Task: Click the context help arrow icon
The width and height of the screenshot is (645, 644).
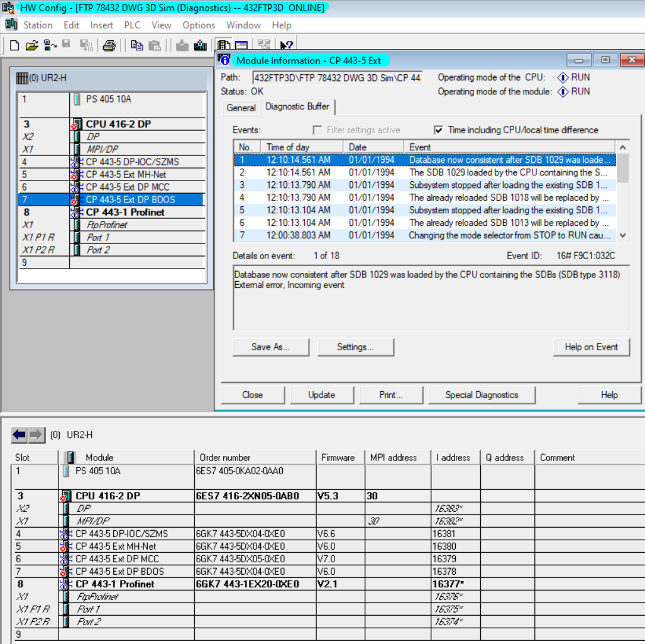Action: (286, 45)
